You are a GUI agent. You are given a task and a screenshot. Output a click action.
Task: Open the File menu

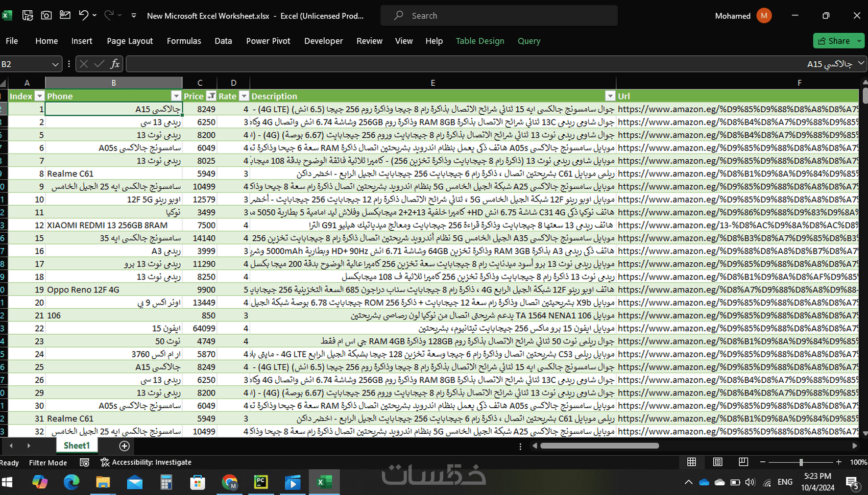point(12,41)
